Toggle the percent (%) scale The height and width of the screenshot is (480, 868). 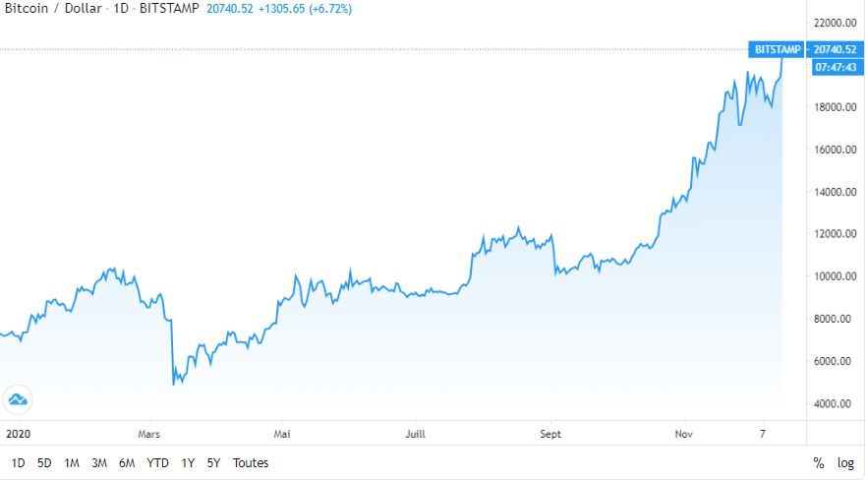(818, 462)
